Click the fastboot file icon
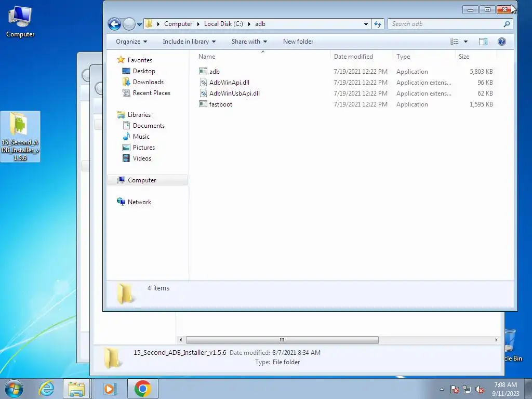The height and width of the screenshot is (399, 532). (203, 104)
